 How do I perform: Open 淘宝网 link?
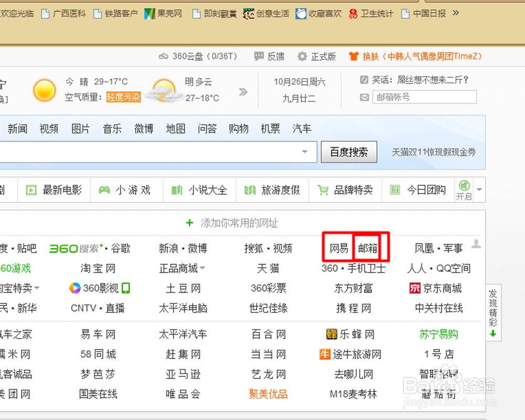tap(98, 268)
